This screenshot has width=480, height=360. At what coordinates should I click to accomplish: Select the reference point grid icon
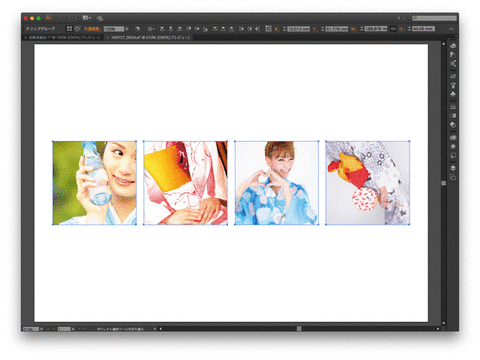(x=268, y=29)
